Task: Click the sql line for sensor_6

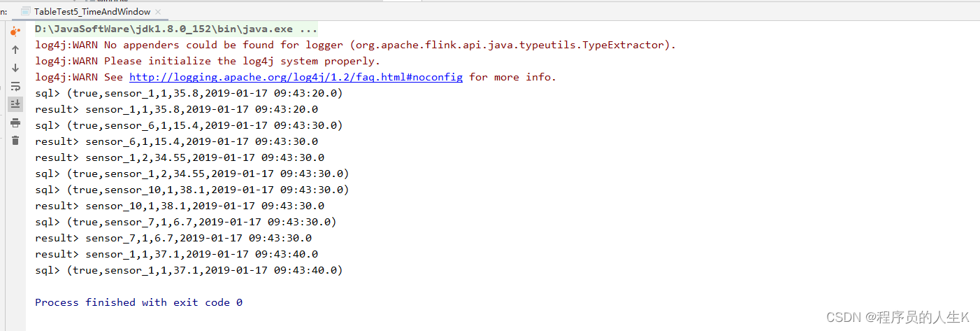Action: [x=188, y=125]
